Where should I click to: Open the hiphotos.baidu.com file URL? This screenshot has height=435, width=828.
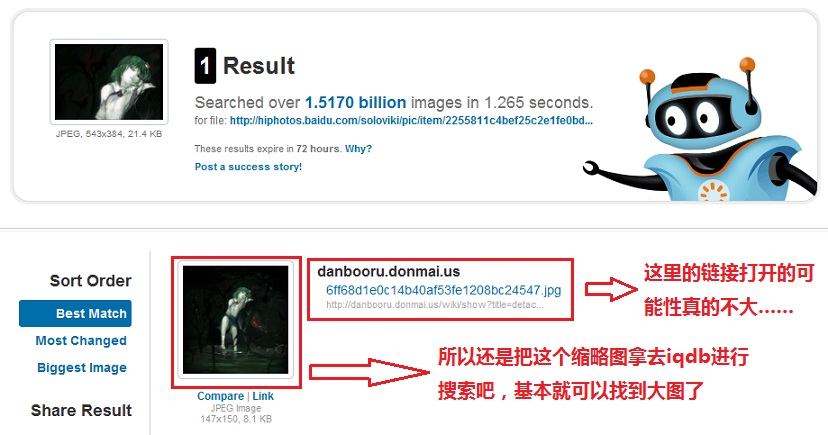click(x=411, y=120)
